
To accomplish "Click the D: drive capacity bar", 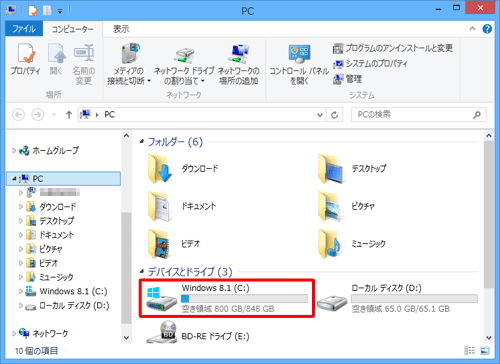I will (x=414, y=298).
